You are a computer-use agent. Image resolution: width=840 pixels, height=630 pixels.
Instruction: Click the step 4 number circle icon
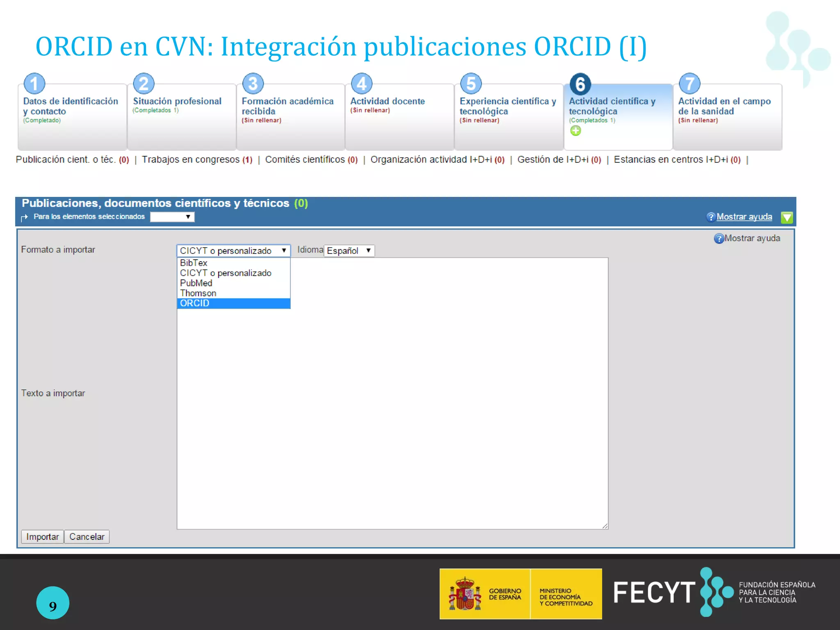coord(362,84)
